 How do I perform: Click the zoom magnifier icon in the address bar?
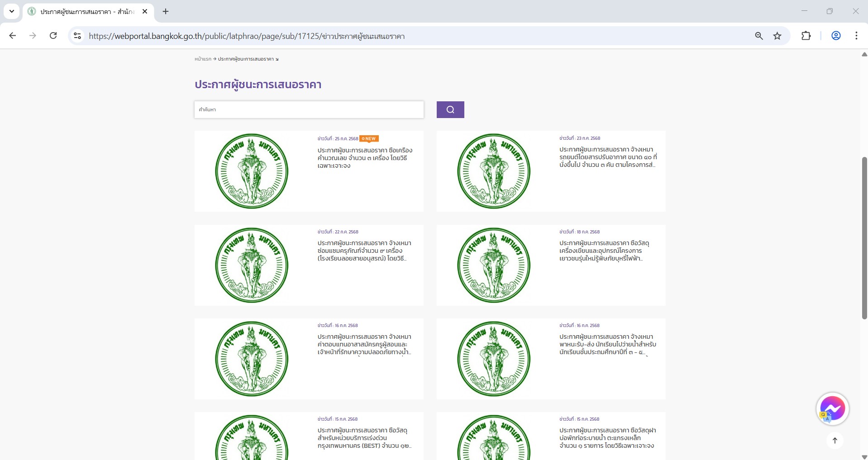tap(759, 36)
